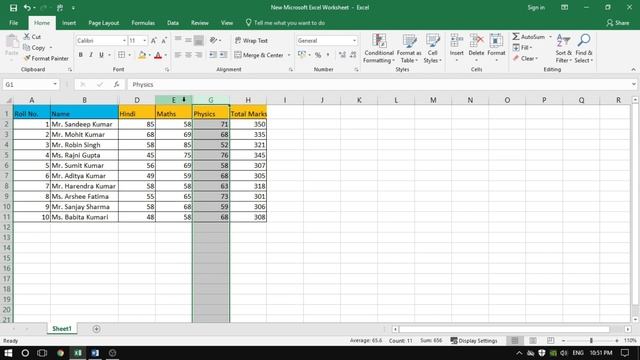Set Top Align for cell text
The height and width of the screenshot is (360, 640).
(x=178, y=40)
